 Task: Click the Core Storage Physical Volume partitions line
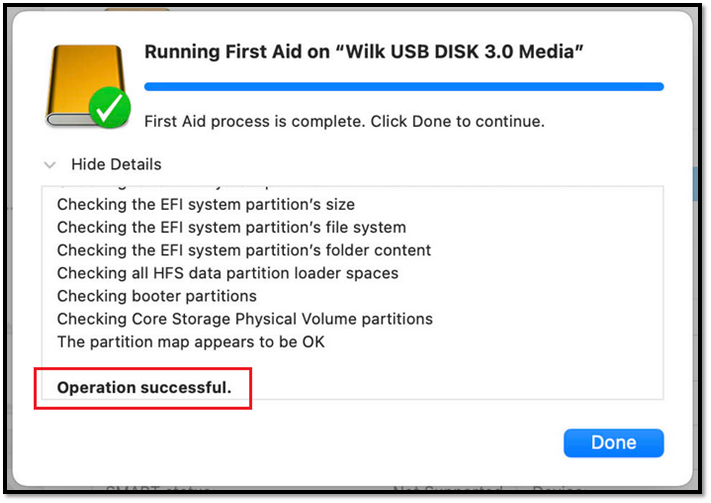(x=244, y=319)
